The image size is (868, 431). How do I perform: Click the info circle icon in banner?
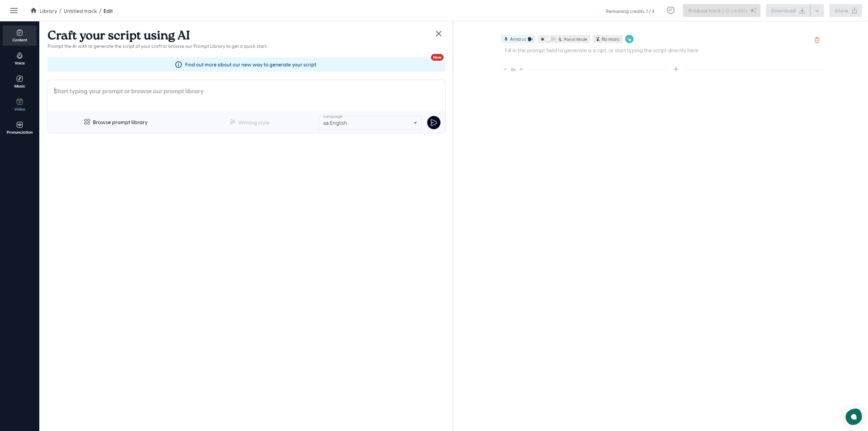tap(178, 65)
